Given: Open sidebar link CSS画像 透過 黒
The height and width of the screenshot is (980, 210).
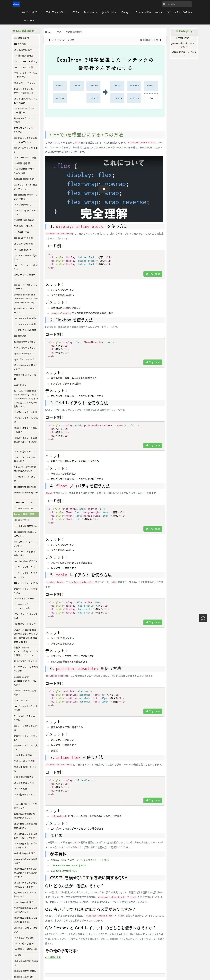Looking at the screenshot, I should [x=22, y=164].
